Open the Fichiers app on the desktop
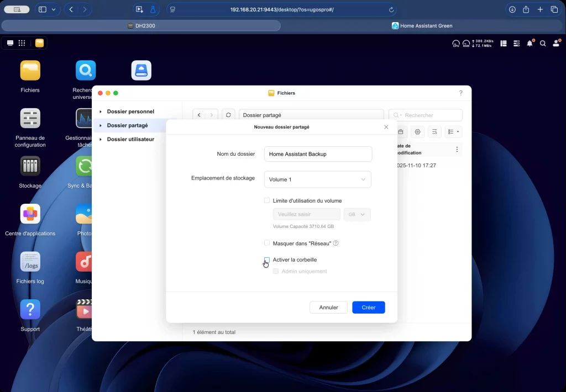The height and width of the screenshot is (392, 566). pyautogui.click(x=30, y=71)
